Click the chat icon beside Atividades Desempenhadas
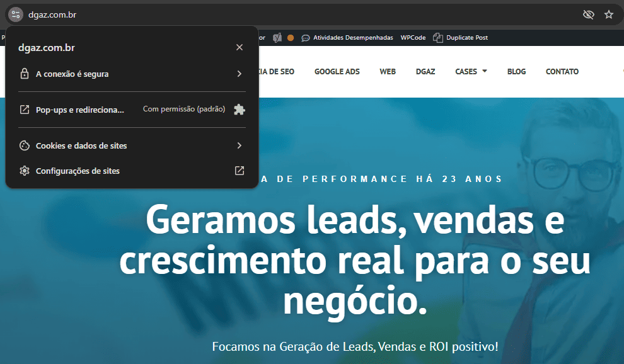The height and width of the screenshot is (364, 624). [305, 37]
